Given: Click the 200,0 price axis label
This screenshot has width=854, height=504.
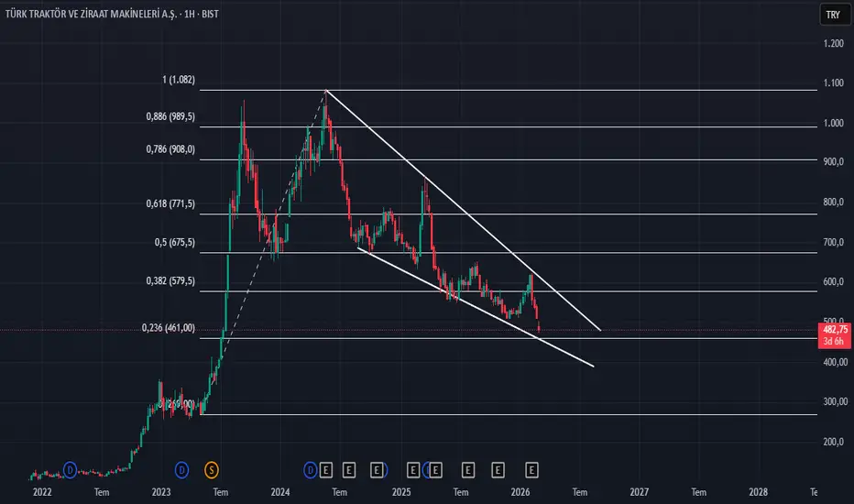Looking at the screenshot, I should click(x=833, y=442).
